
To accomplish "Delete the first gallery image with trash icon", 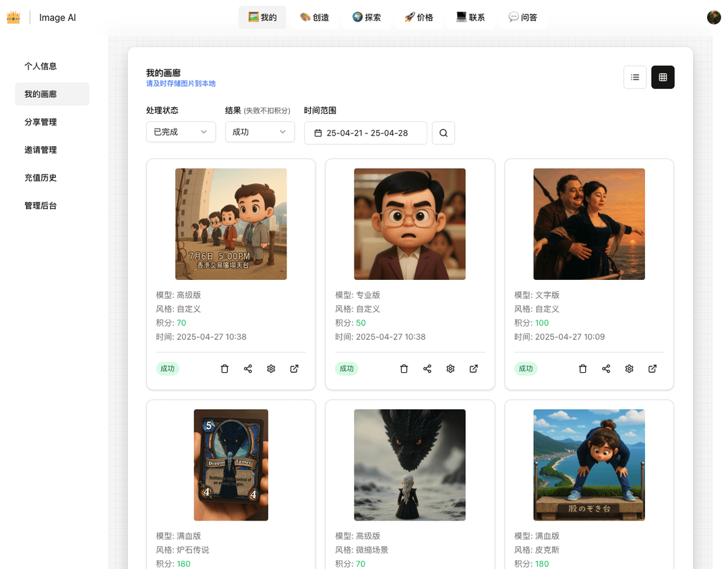I will [225, 369].
